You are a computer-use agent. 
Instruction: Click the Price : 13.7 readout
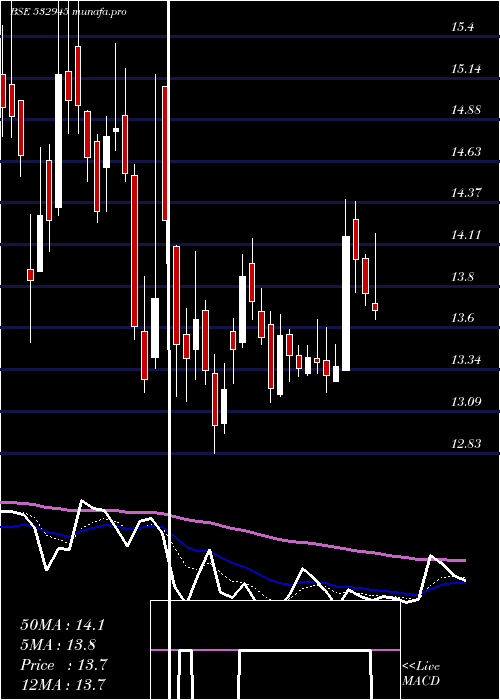(x=64, y=665)
